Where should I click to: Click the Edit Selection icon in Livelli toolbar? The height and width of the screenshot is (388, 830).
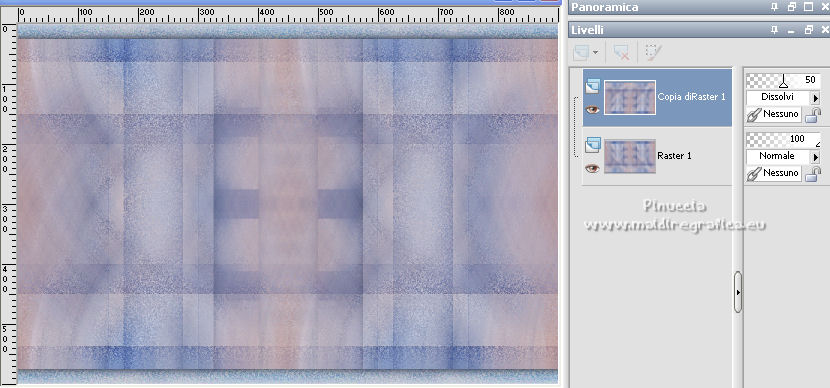(x=652, y=52)
